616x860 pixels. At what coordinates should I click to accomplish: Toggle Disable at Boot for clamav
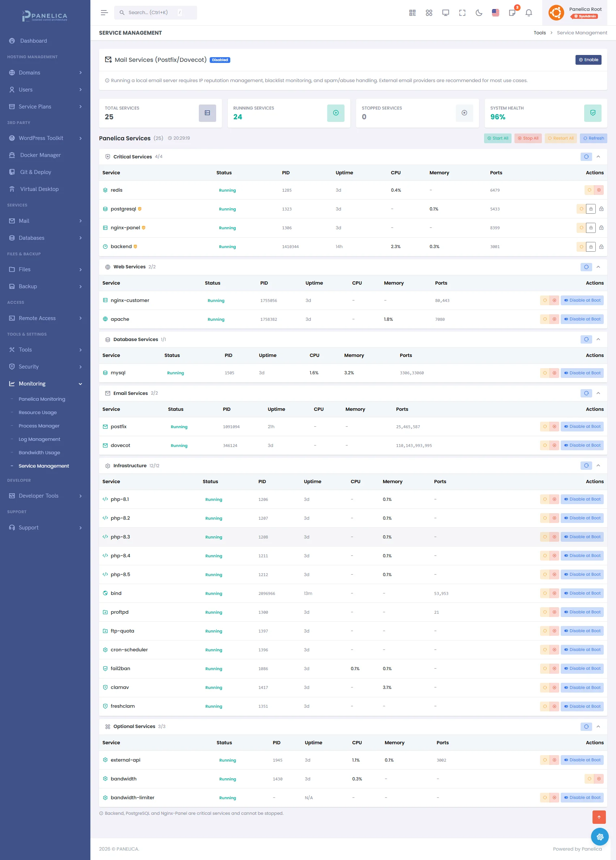(582, 687)
